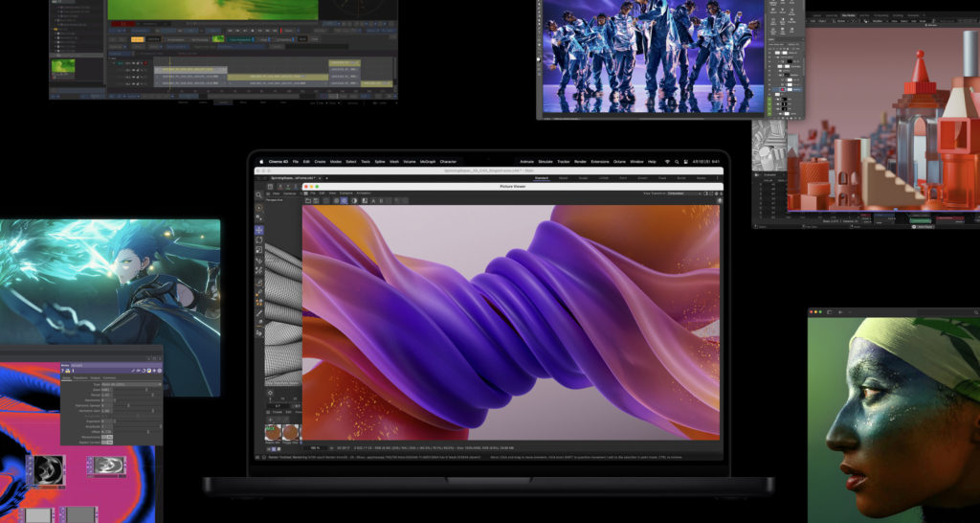Click the A compare icon in Picture Viewer
The image size is (980, 523).
tap(374, 201)
